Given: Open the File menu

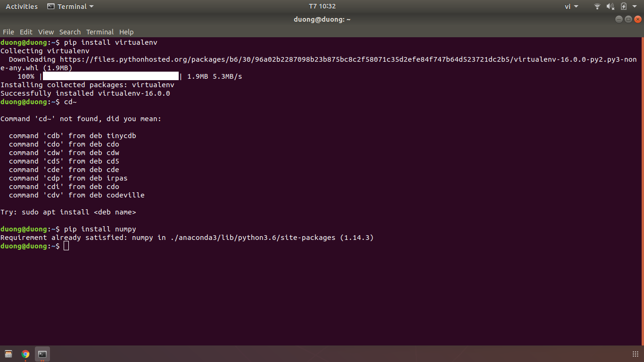Looking at the screenshot, I should click(8, 32).
